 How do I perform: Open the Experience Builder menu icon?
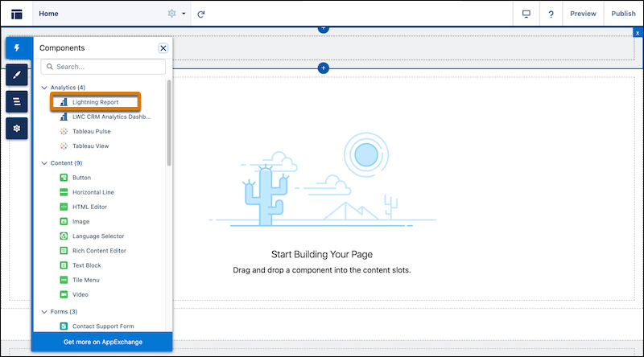16,14
